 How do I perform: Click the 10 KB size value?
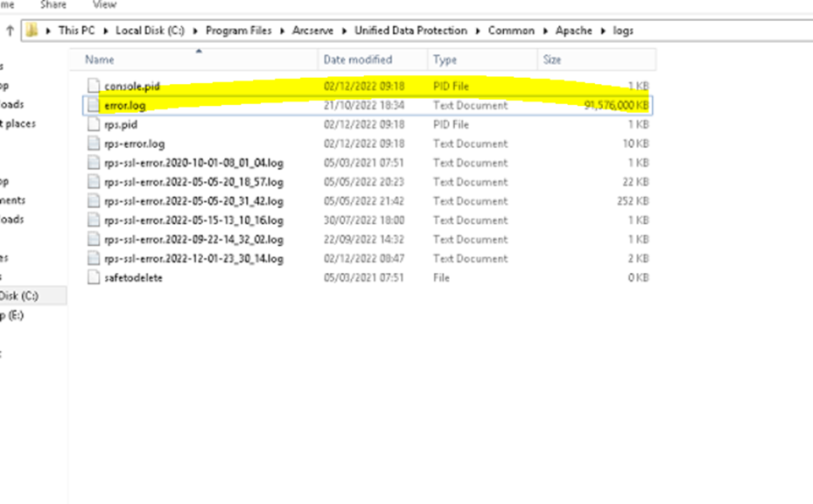635,143
